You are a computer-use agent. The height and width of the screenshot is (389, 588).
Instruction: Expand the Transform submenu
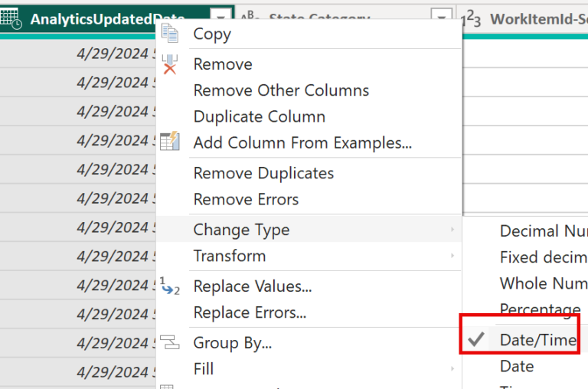(x=230, y=256)
